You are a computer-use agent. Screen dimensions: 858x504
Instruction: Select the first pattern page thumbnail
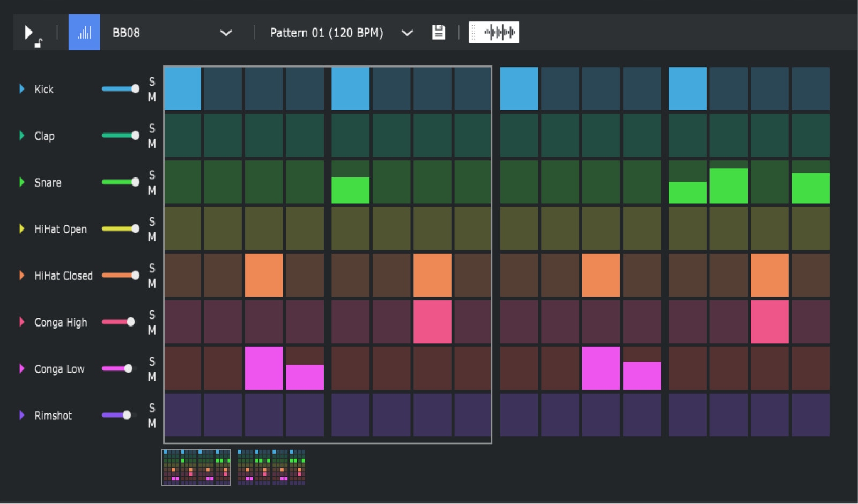click(196, 467)
